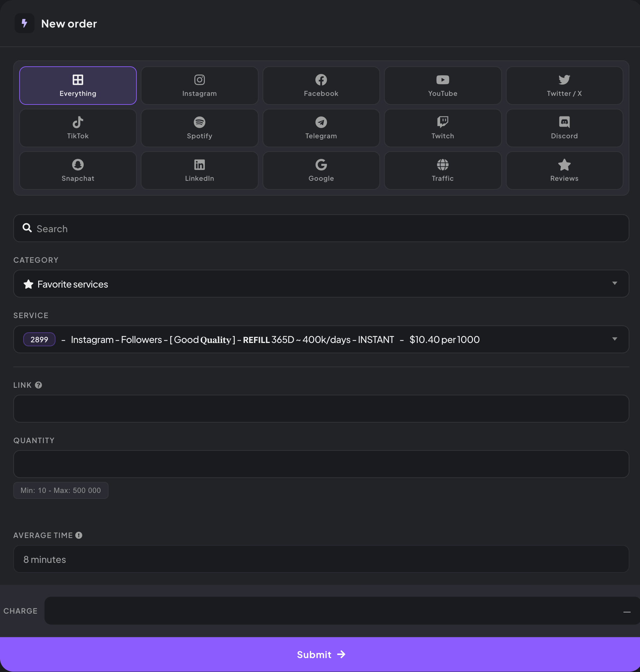Open the Google platform section
This screenshot has height=672, width=640.
pyautogui.click(x=321, y=170)
